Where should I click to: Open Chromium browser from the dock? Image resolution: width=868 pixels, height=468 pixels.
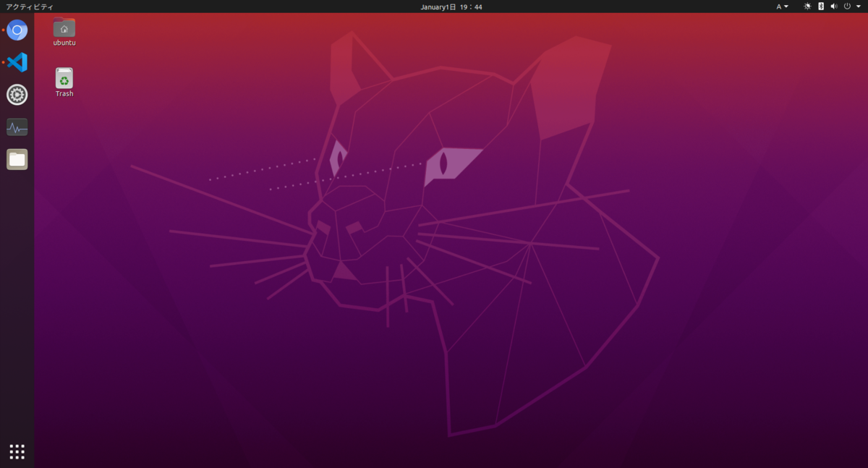pos(17,30)
